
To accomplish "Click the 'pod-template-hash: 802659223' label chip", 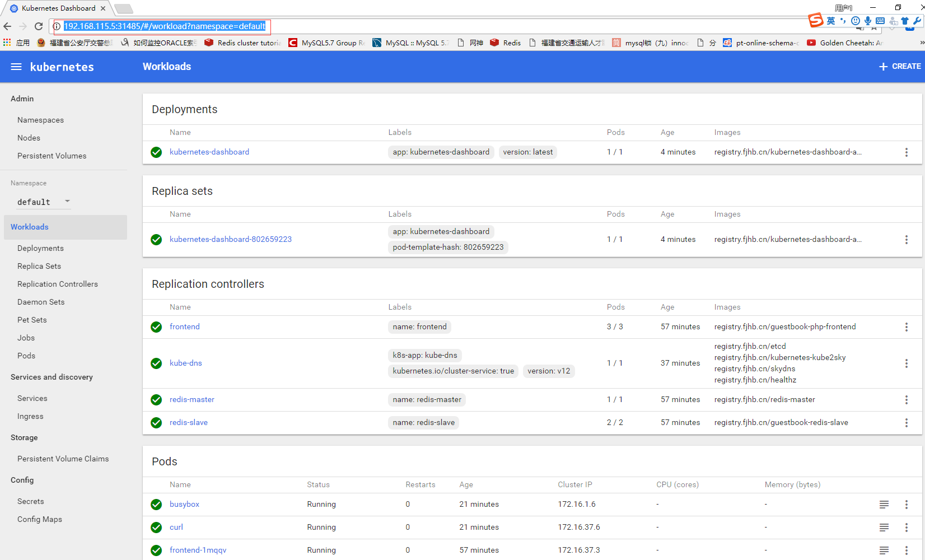I will coord(448,248).
